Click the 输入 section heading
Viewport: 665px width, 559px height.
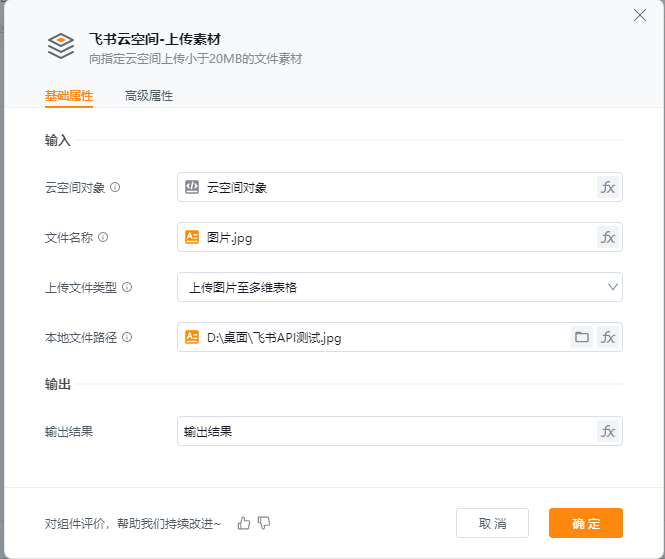pyautogui.click(x=58, y=140)
